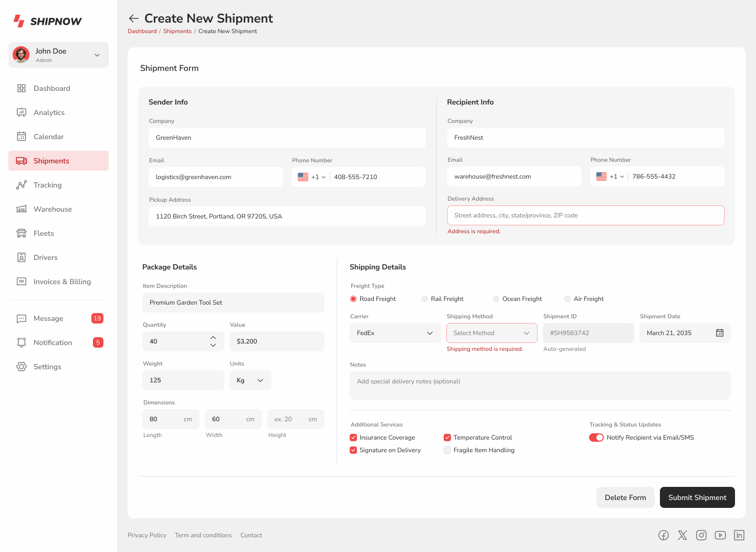
Task: Open the Shipping Method dropdown
Action: pos(491,332)
